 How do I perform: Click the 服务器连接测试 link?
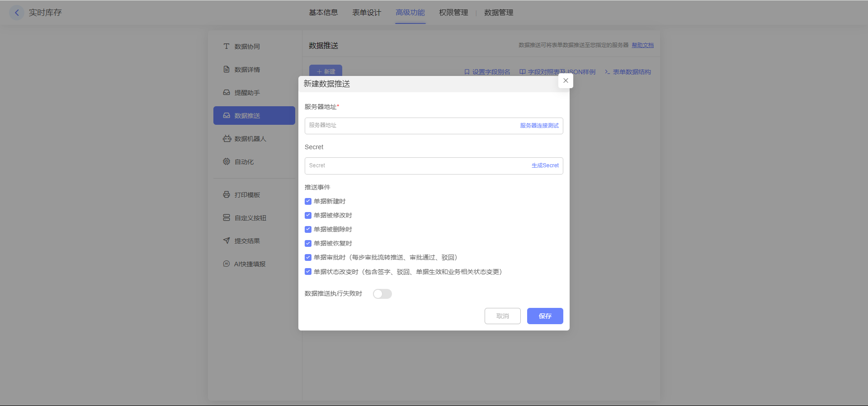pos(539,126)
